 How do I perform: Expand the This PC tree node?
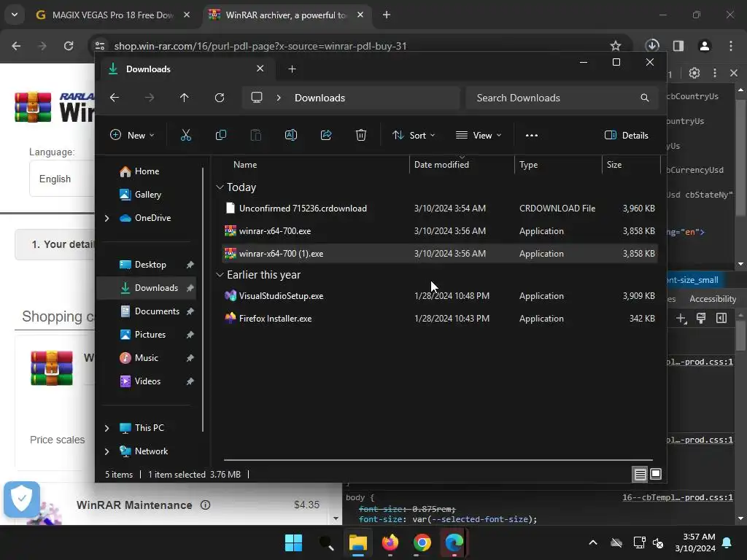tap(107, 428)
